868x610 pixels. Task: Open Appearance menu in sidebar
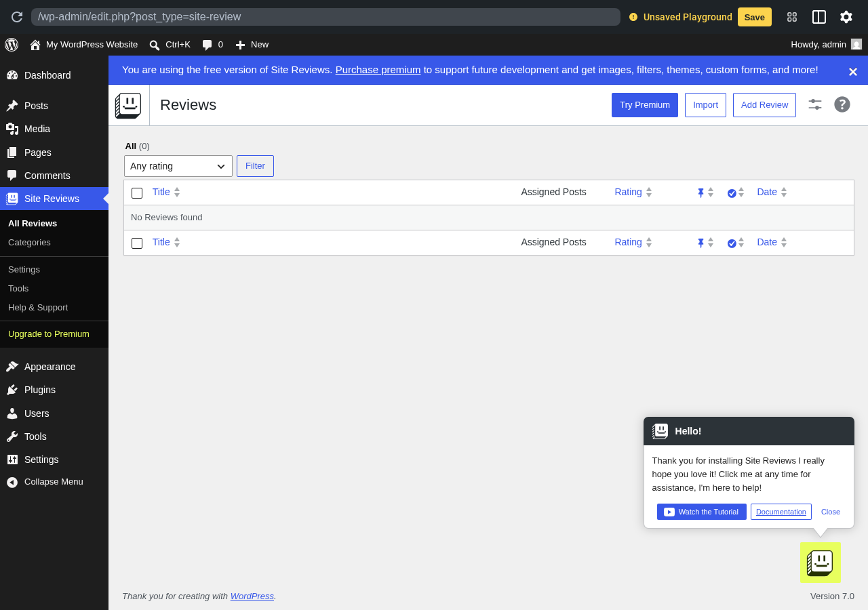[x=54, y=367]
